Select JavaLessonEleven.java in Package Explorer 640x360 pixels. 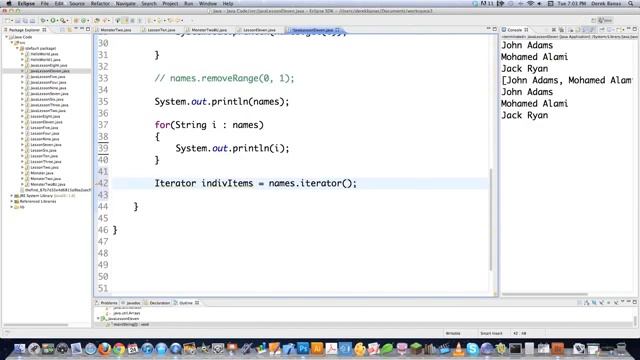[x=50, y=71]
